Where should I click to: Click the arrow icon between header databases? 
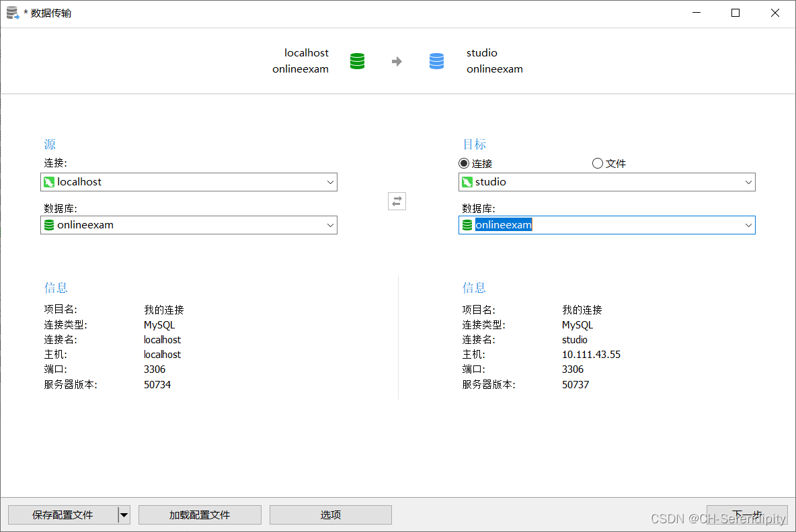[397, 62]
